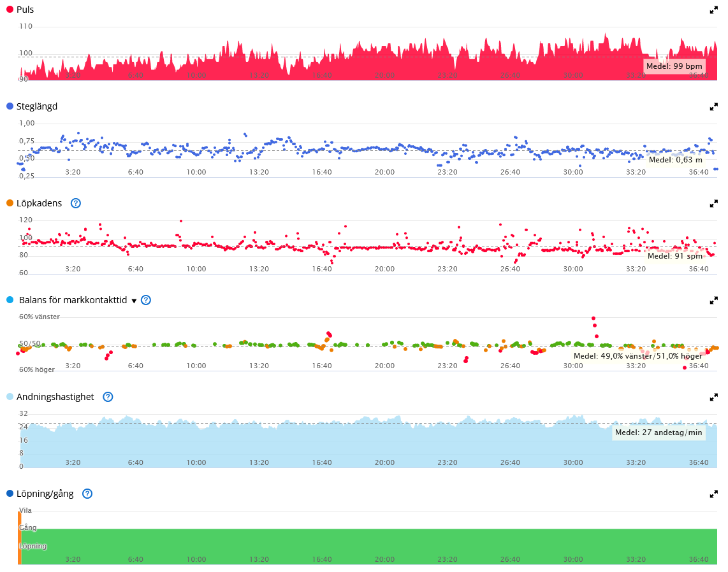Click the 'Vila' axis label
The image size is (728, 572).
[25, 510]
